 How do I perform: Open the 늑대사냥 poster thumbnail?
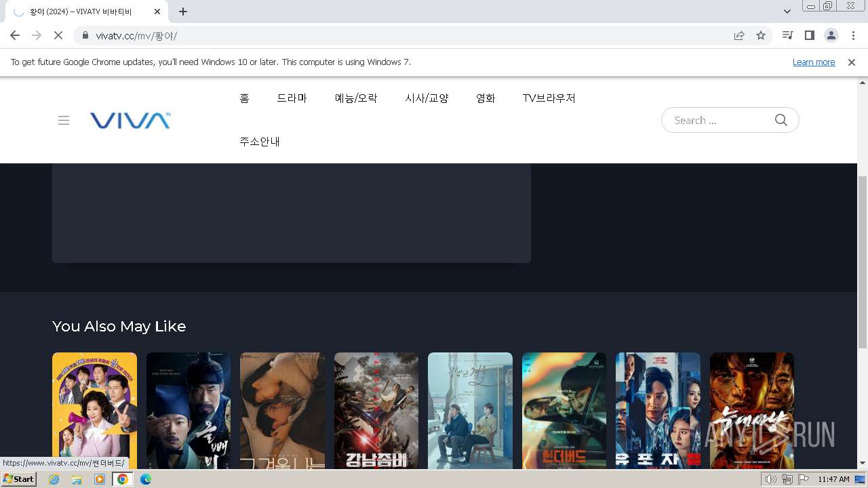(x=751, y=411)
